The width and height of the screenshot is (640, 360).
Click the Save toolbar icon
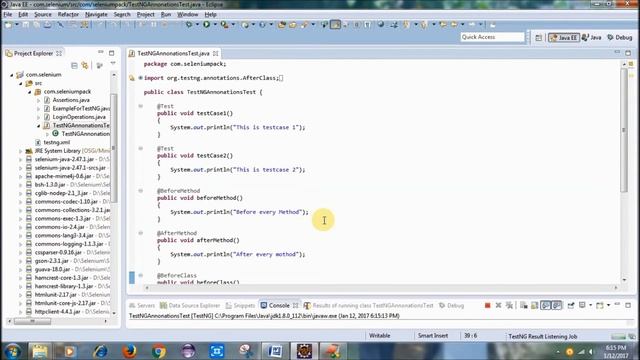[x=25, y=25]
